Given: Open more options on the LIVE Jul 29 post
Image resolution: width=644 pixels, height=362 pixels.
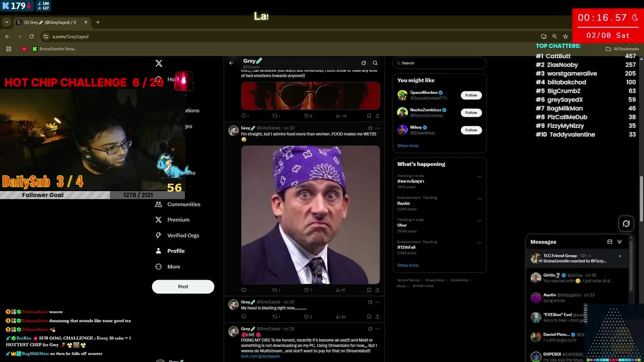Looking at the screenshot, I should click(377, 329).
